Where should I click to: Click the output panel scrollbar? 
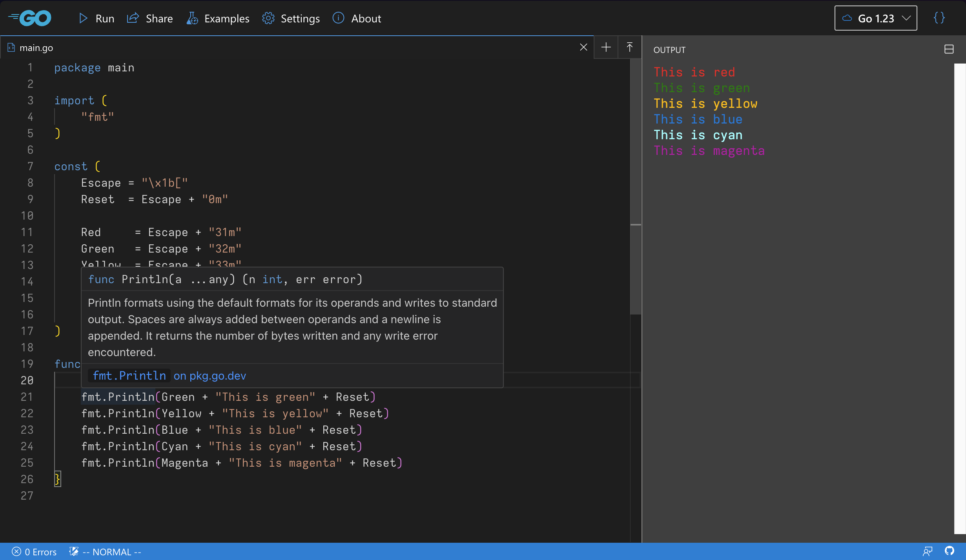(960, 298)
